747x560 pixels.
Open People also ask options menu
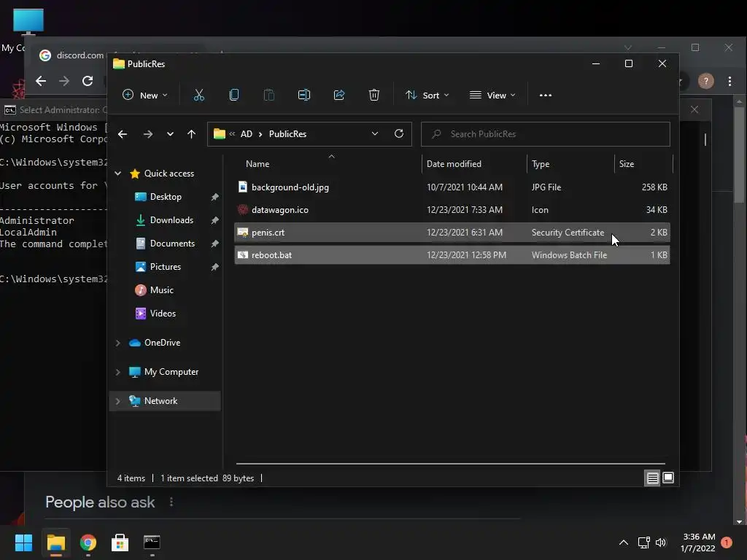point(171,502)
